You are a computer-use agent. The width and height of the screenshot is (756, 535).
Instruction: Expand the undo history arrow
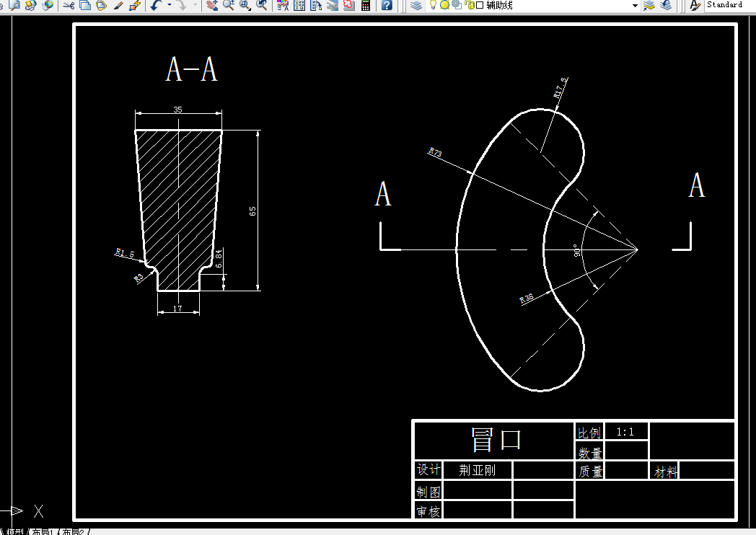tap(170, 5)
